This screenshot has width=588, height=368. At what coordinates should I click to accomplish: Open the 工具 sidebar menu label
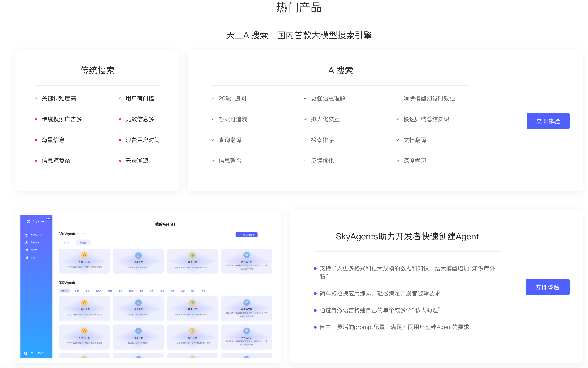33,258
